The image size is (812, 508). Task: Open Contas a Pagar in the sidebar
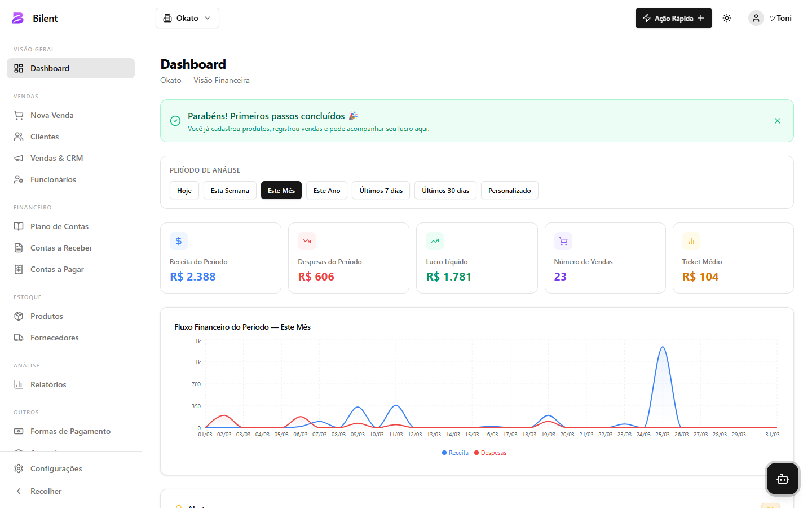point(56,269)
